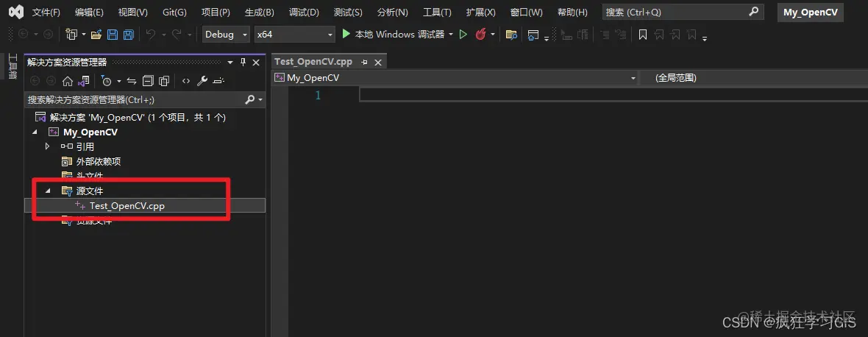Click the Redo arrow icon
The image size is (868, 337).
click(x=177, y=35)
